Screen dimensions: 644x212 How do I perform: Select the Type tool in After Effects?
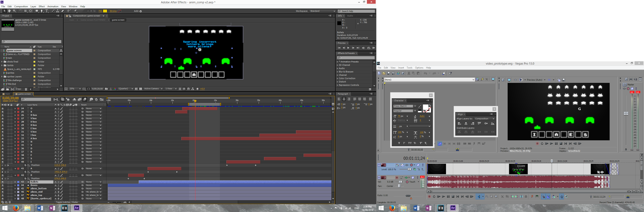(47, 11)
